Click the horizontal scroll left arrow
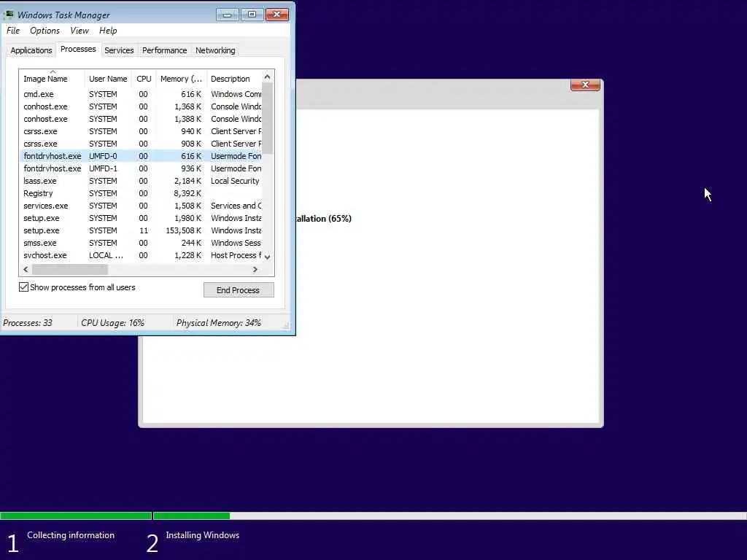 (x=26, y=270)
